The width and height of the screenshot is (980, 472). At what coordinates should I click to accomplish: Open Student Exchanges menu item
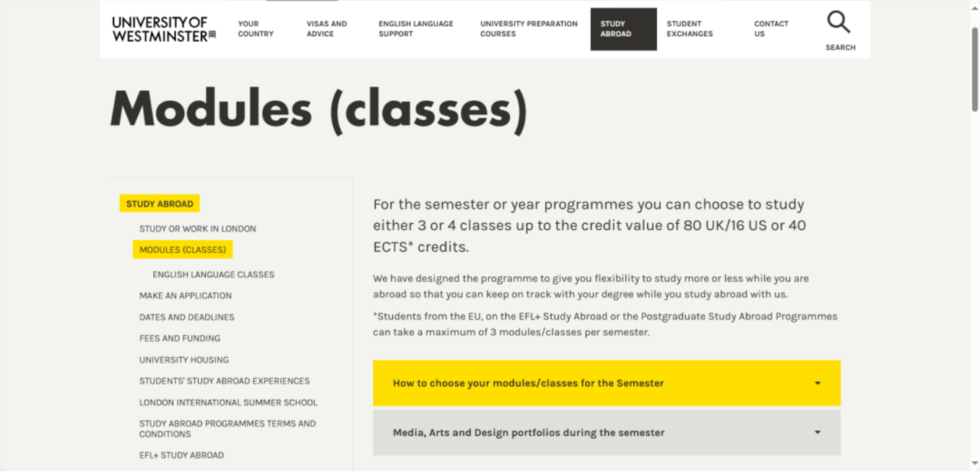pos(690,29)
